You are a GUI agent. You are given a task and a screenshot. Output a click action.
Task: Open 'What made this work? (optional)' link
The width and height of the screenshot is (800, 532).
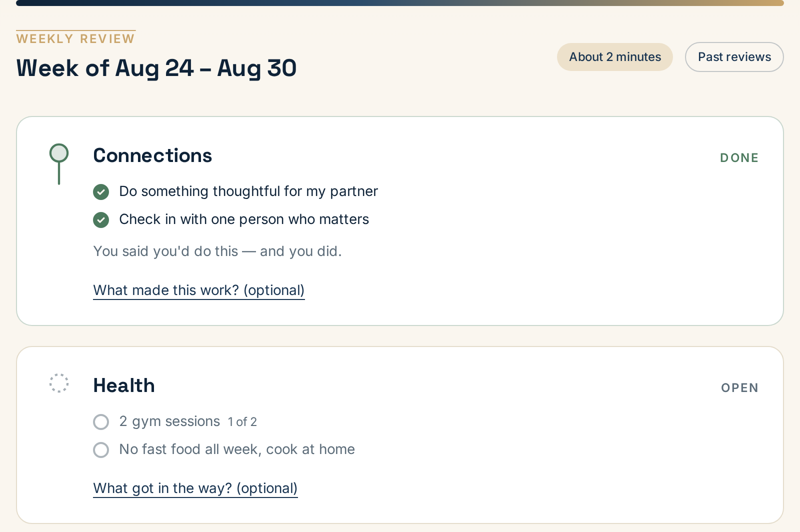pyautogui.click(x=199, y=290)
